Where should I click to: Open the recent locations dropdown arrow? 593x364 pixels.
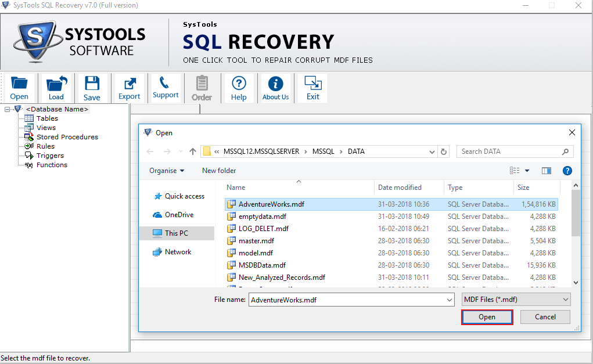point(181,152)
